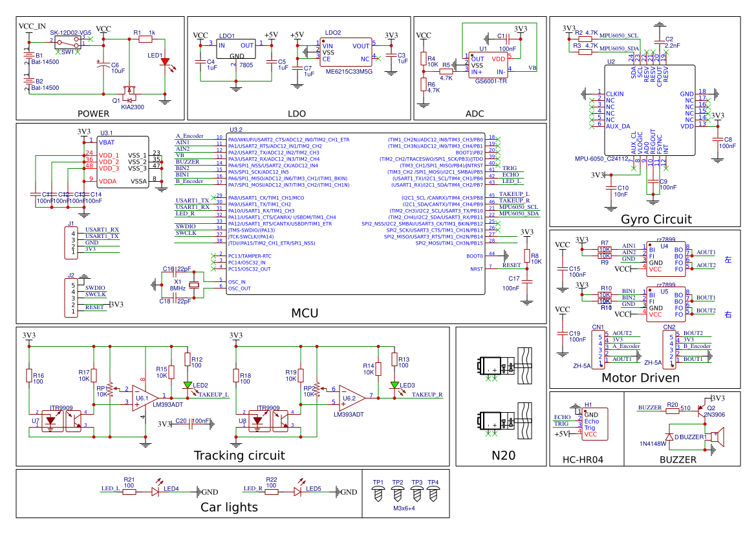The height and width of the screenshot is (535, 756).
Task: Click the CN1 ZH-5A connector
Action: pos(598,349)
